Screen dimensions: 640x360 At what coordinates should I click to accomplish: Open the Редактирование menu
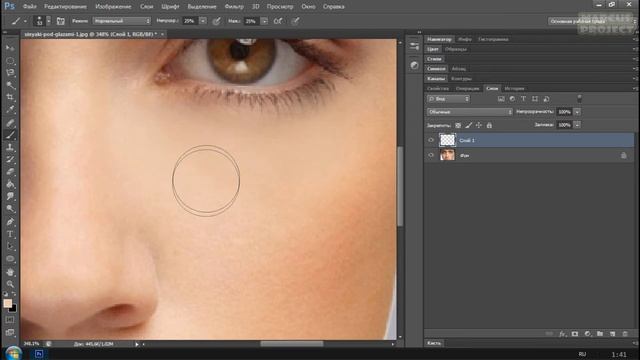[x=65, y=7]
